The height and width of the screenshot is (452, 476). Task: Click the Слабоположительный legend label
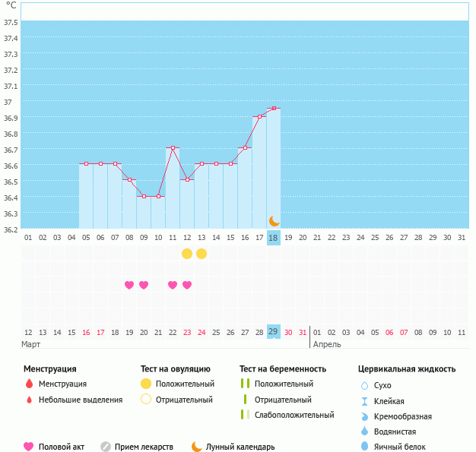pyautogui.click(x=294, y=415)
